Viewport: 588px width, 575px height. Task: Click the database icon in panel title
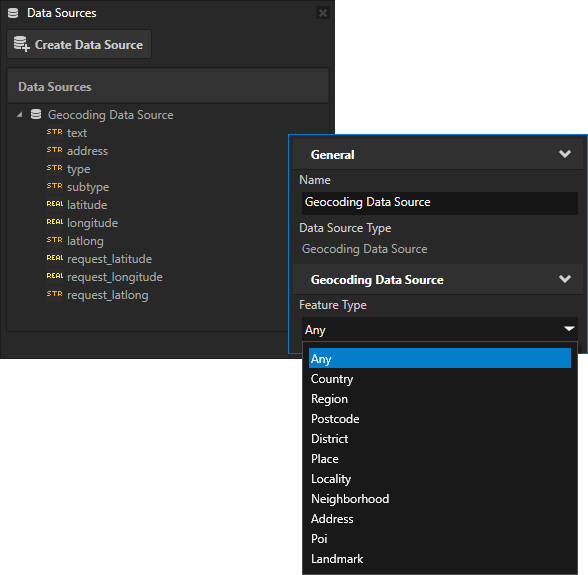[13, 13]
